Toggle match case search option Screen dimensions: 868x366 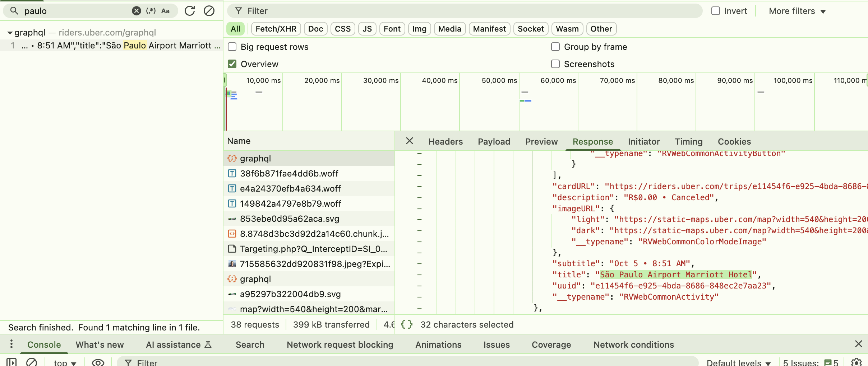(165, 11)
